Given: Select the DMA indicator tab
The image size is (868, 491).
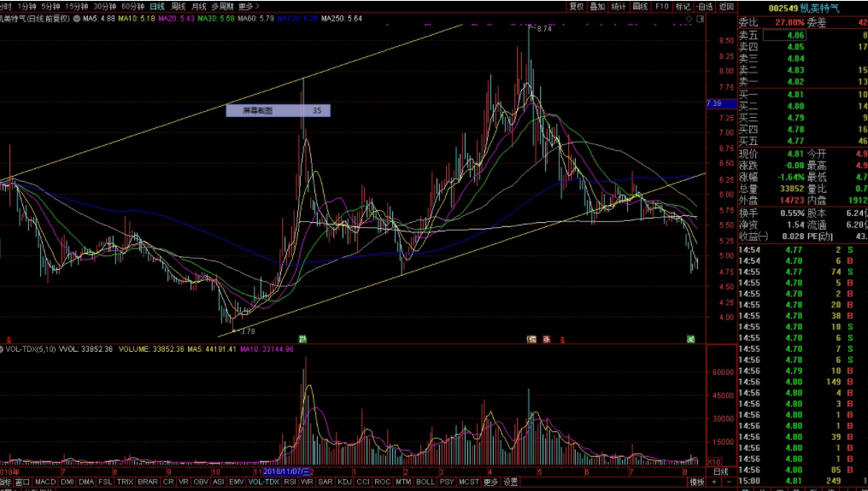Looking at the screenshot, I should pos(86,482).
